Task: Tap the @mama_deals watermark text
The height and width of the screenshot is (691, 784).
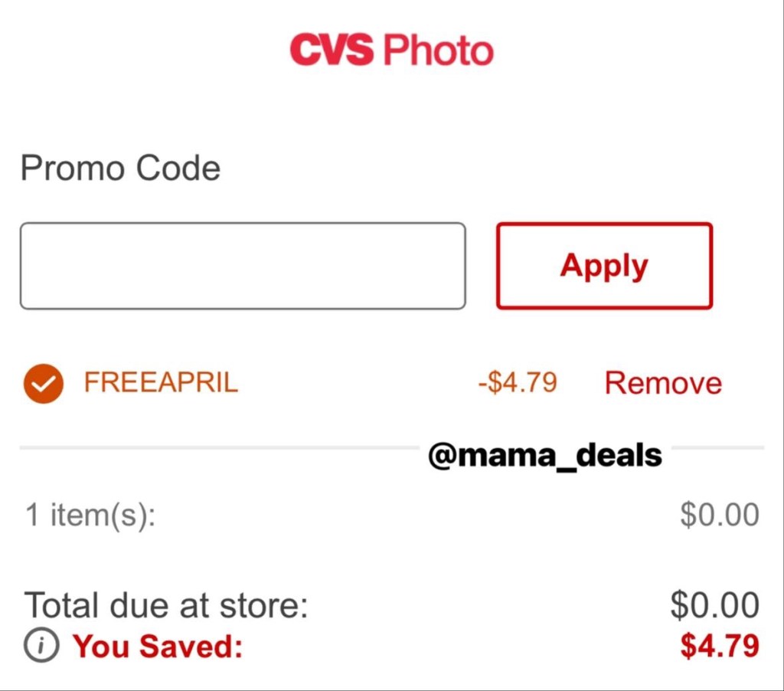Action: coord(545,457)
